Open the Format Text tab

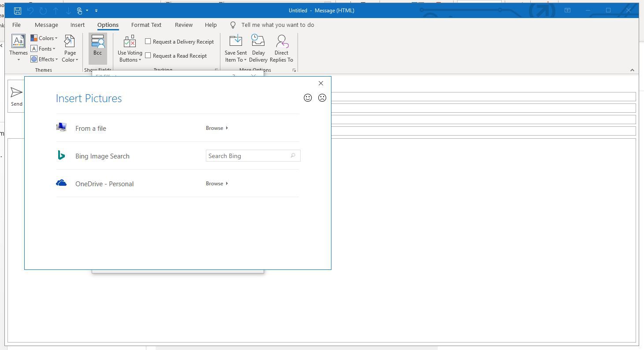click(x=146, y=25)
